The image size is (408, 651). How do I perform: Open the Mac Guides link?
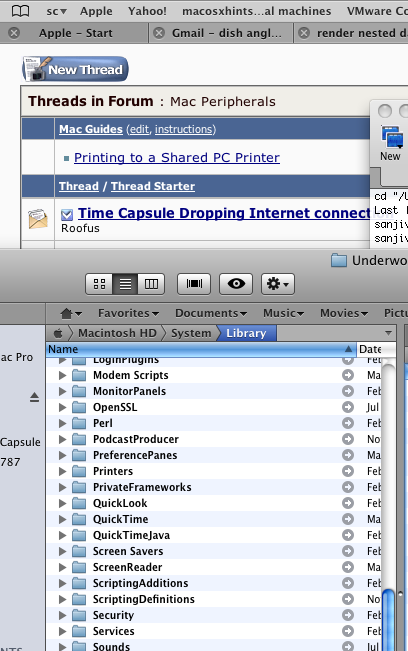[91, 129]
